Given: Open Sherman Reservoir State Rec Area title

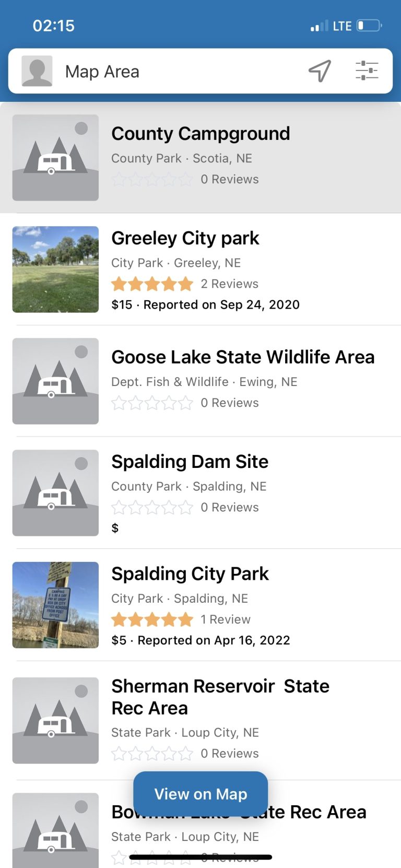Looking at the screenshot, I should [x=220, y=697].
